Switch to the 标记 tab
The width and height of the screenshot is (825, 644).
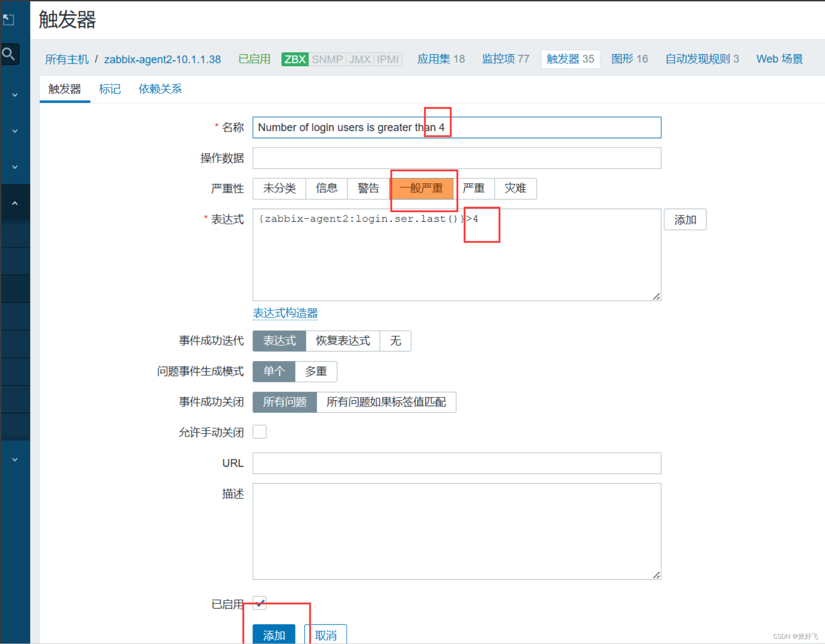tap(110, 89)
